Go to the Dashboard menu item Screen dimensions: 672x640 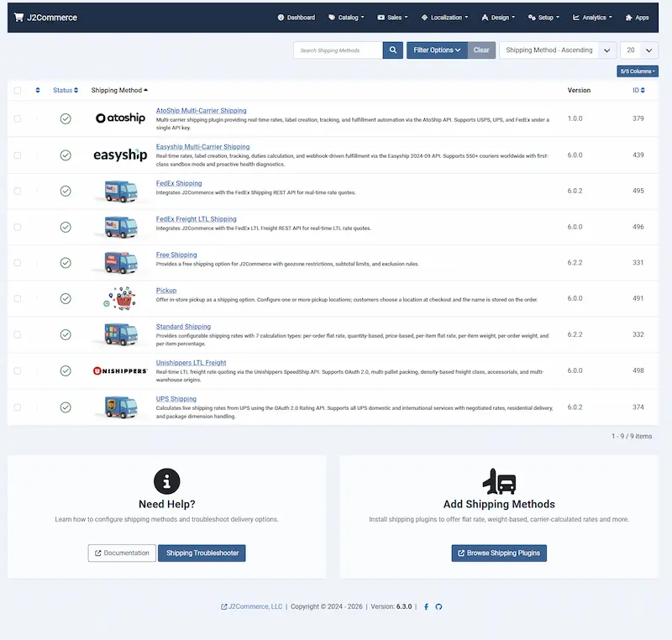297,18
